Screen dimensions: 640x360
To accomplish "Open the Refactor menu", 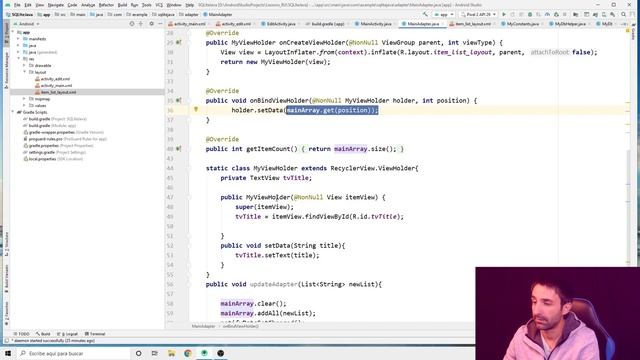I will 106,5.
